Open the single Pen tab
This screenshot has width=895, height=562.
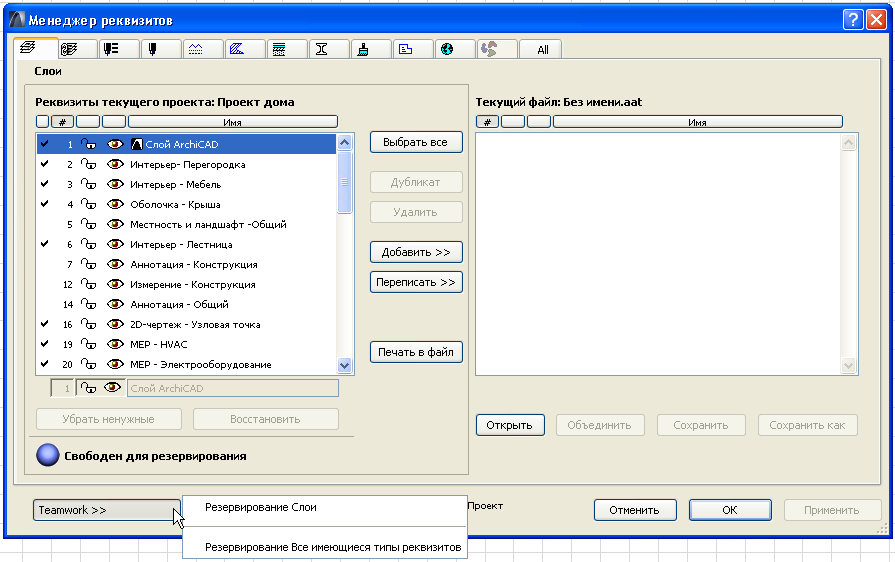152,49
